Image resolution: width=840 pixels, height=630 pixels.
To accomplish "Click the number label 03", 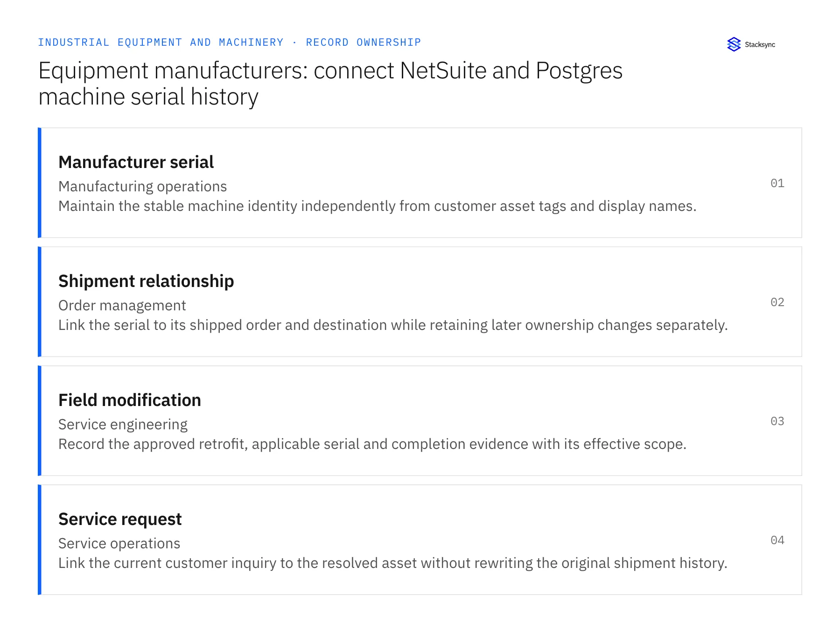I will [777, 421].
